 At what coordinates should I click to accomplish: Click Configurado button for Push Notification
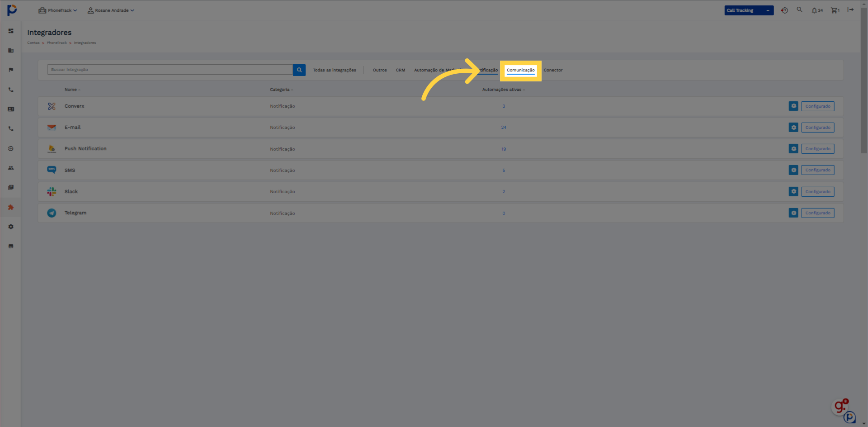tap(818, 149)
